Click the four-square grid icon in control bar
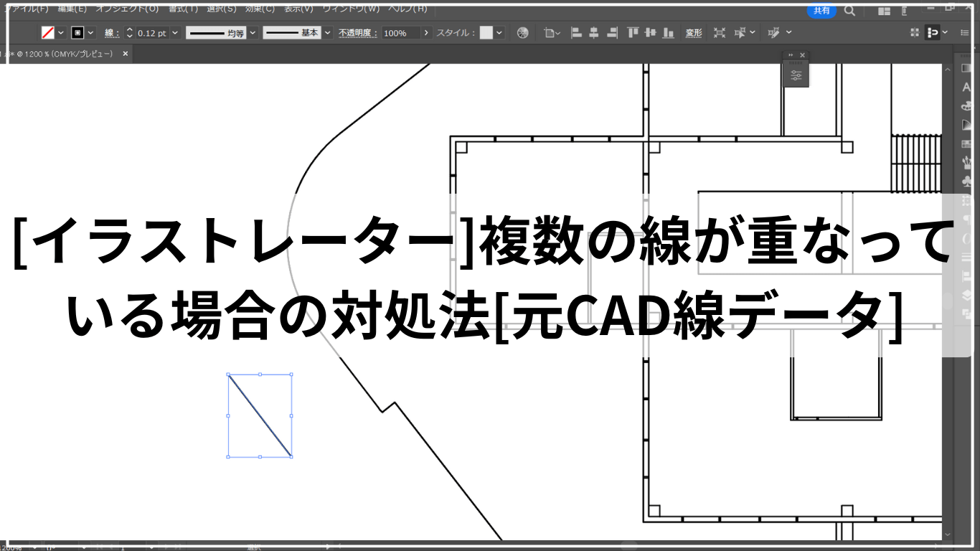This screenshot has width=980, height=551. click(914, 32)
